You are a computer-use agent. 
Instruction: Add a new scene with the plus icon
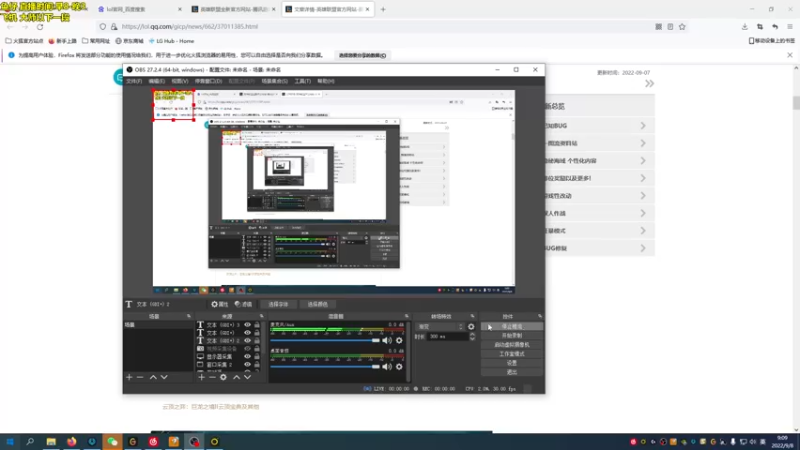point(129,377)
